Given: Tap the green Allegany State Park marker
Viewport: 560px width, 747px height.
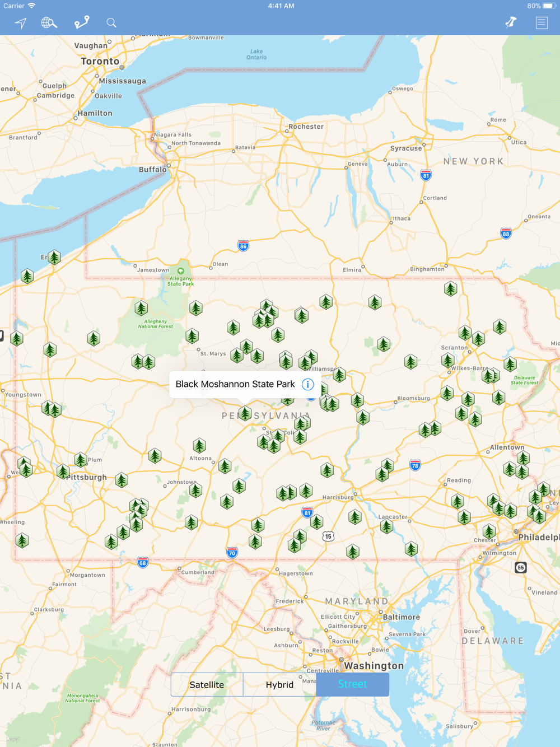Looking at the screenshot, I should pos(181,271).
